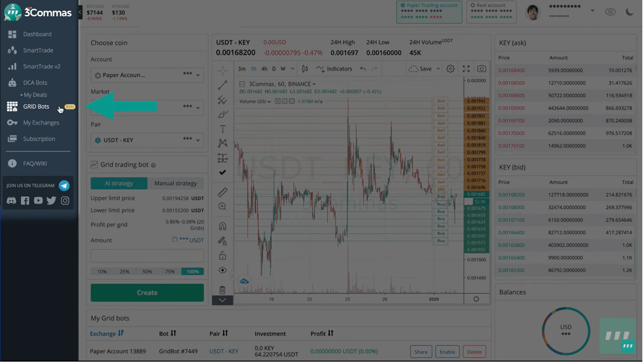Set amount to 100%

[193, 272]
